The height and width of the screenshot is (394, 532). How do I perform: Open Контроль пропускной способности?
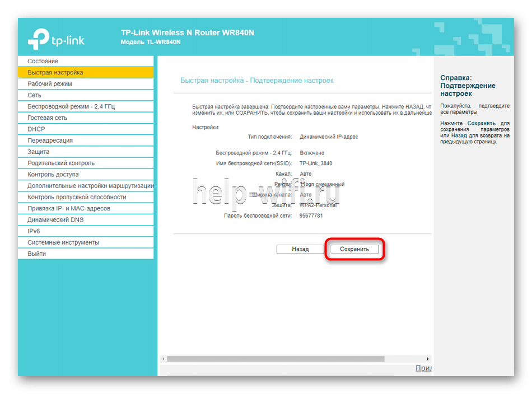click(86, 197)
